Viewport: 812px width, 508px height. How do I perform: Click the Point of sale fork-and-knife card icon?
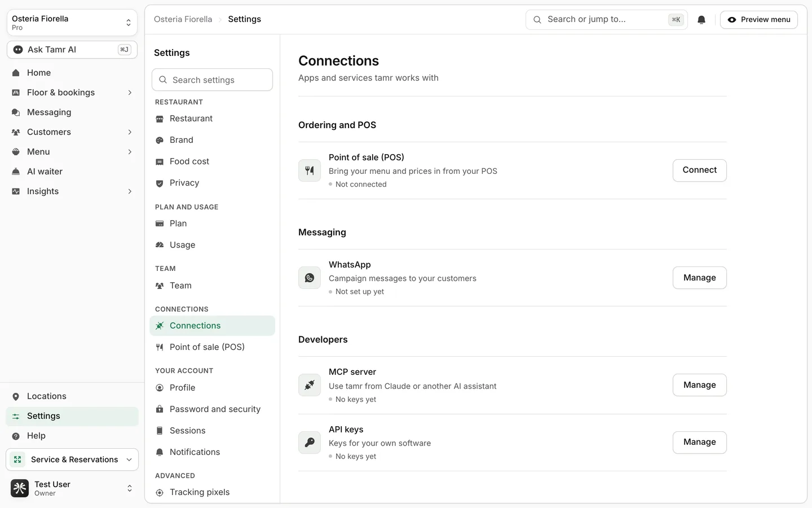pyautogui.click(x=310, y=170)
